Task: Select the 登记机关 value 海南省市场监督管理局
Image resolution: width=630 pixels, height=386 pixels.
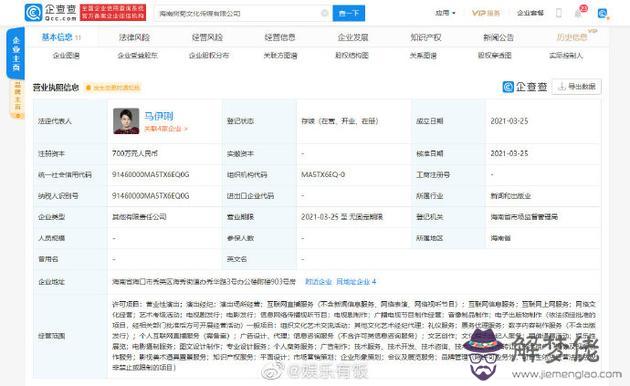Action: tap(524, 217)
